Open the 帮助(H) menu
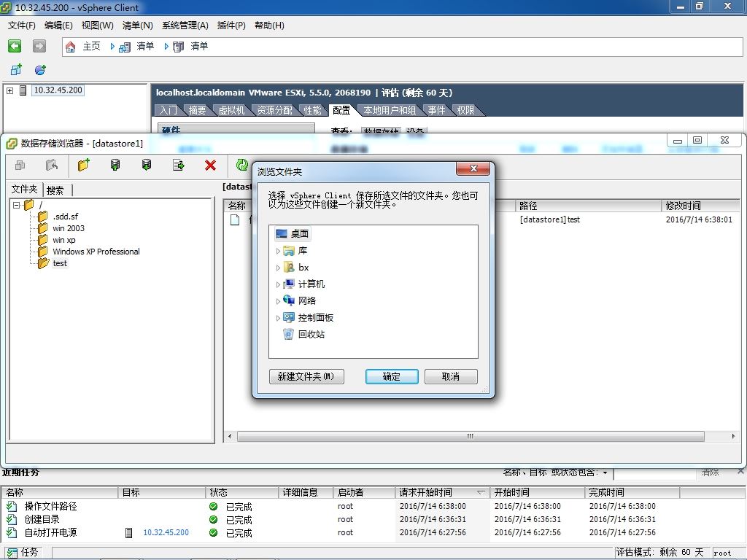Image resolution: width=747 pixels, height=560 pixels. pos(269,26)
